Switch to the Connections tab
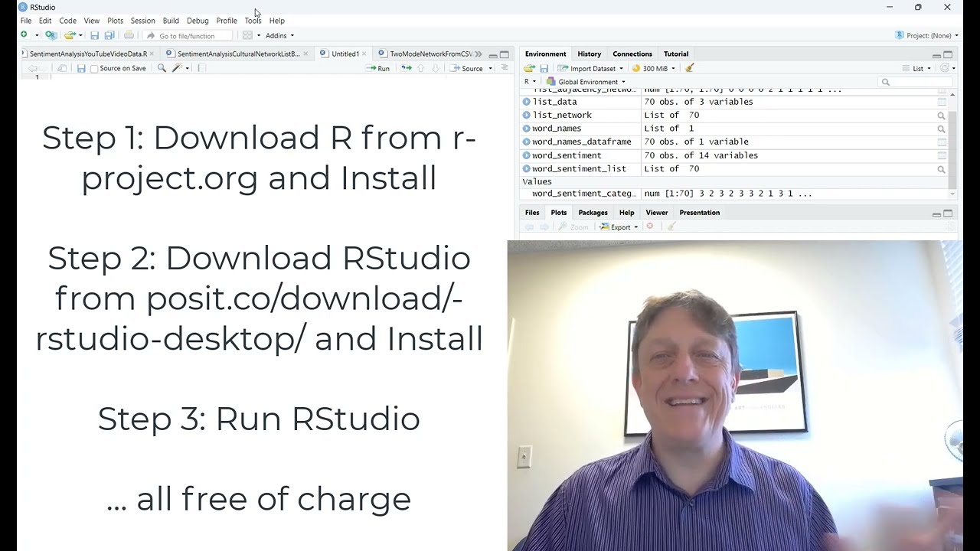This screenshot has height=551, width=980. click(x=632, y=54)
